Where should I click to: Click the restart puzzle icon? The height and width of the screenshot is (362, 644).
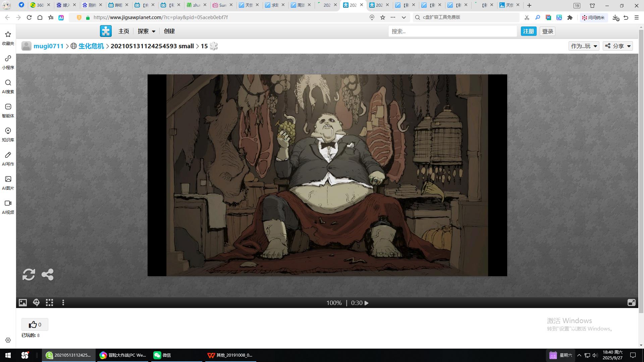tap(29, 275)
